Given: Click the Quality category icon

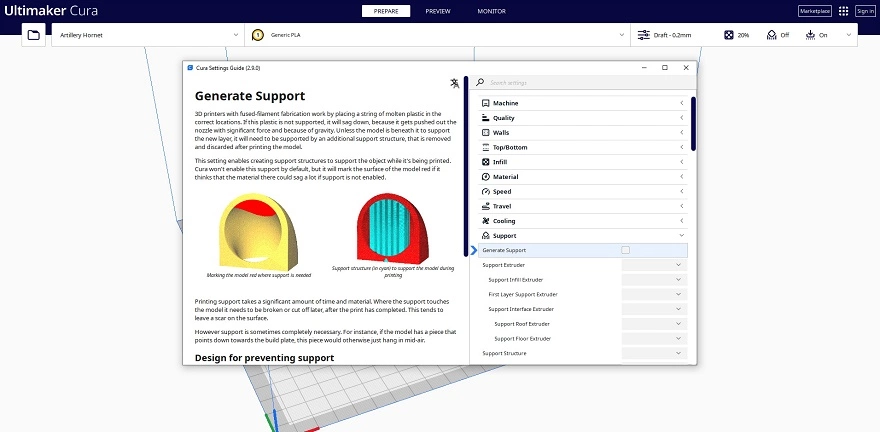Looking at the screenshot, I should (485, 118).
